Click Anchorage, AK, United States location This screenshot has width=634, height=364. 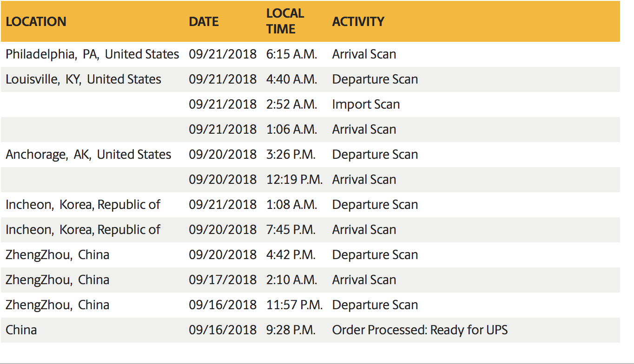[x=88, y=155]
